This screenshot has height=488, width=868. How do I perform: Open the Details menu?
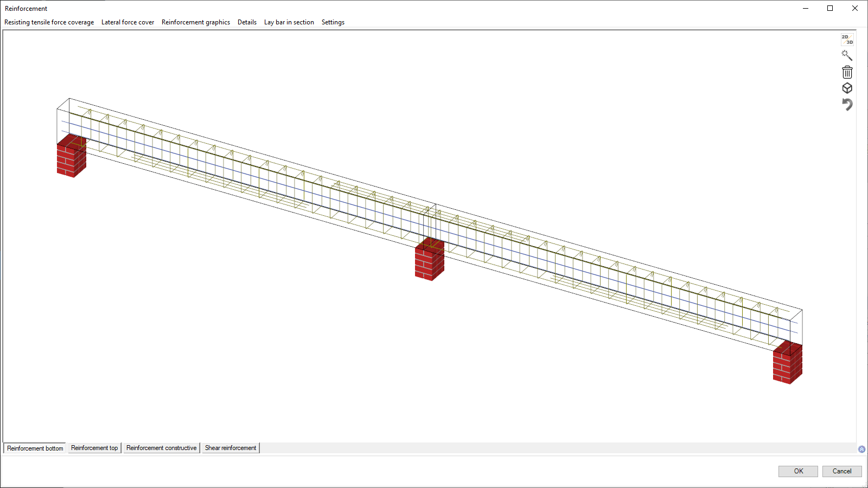pyautogui.click(x=247, y=22)
